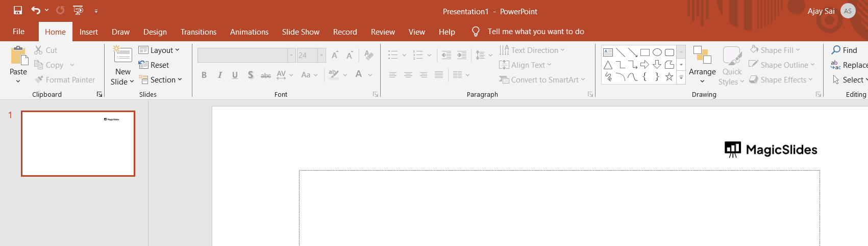This screenshot has height=246, width=868.
Task: Click the font name box
Action: (x=242, y=55)
